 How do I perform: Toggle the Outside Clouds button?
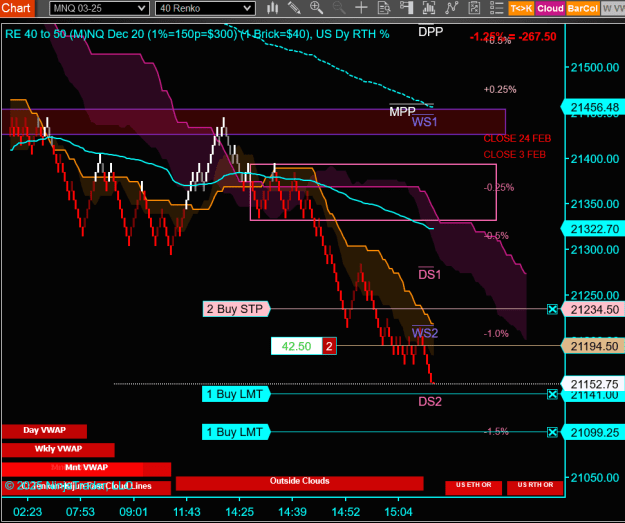tap(299, 482)
